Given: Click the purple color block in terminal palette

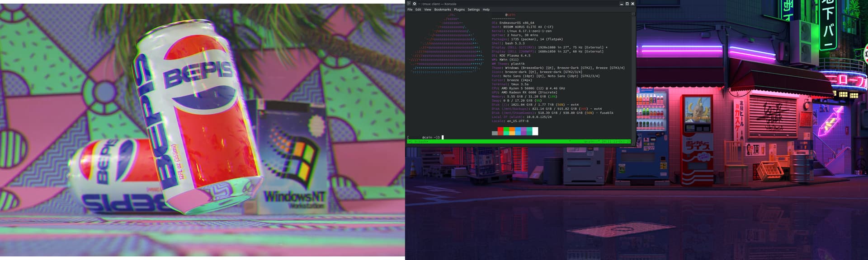Looking at the screenshot, I should pos(524,131).
